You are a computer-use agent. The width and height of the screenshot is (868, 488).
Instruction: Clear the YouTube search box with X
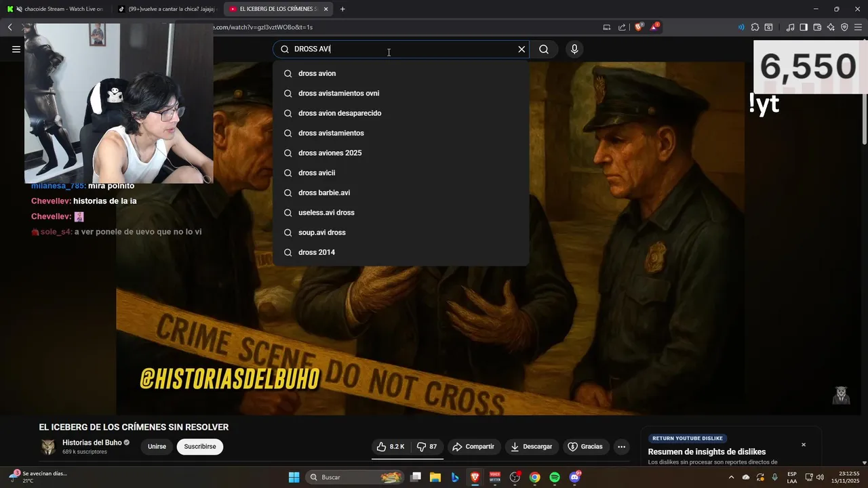(x=521, y=49)
